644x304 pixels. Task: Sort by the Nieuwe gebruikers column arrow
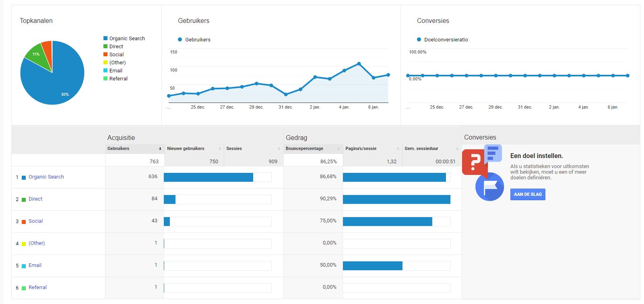point(220,149)
